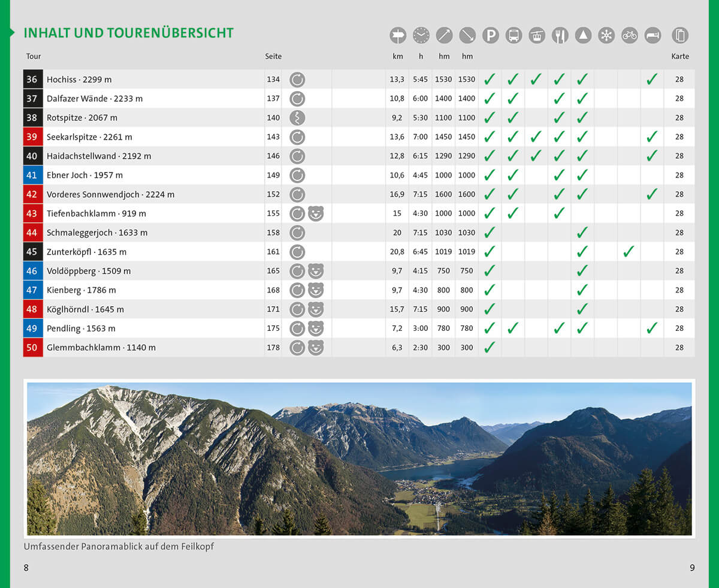
Task: Click the heading 'INHALT UND TOURENÜBERSICHT'
Action: [x=129, y=33]
